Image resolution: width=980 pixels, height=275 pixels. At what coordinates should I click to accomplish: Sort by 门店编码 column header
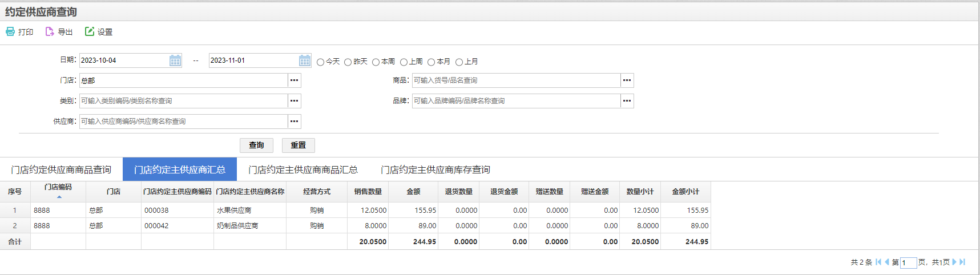click(58, 191)
